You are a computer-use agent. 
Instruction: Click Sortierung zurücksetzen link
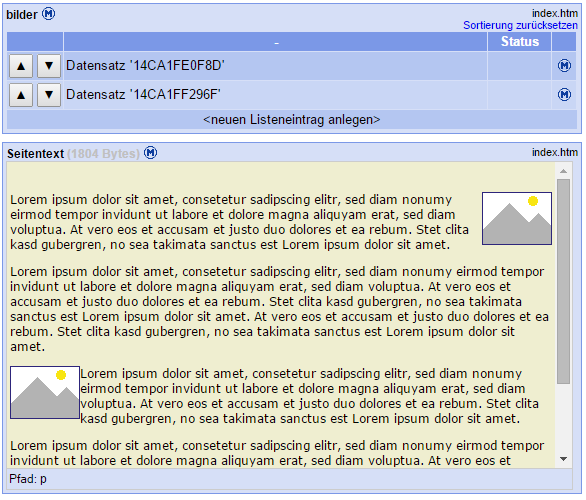520,25
